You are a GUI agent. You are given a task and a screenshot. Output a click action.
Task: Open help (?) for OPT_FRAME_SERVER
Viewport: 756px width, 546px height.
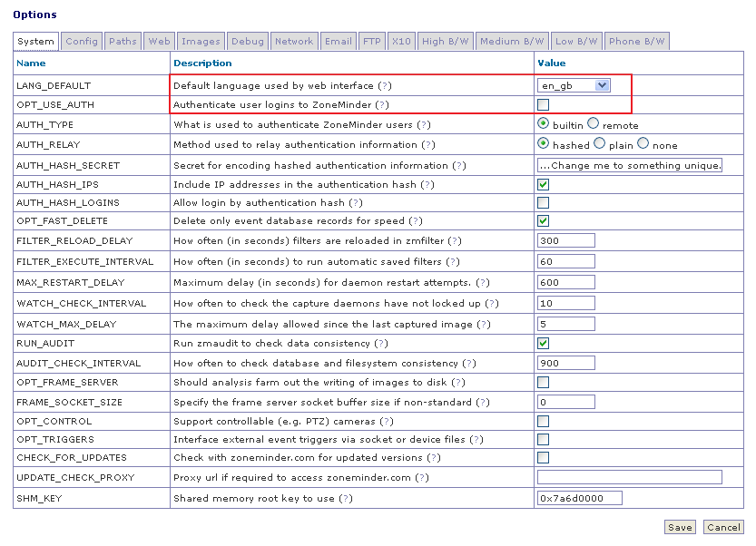(x=458, y=383)
